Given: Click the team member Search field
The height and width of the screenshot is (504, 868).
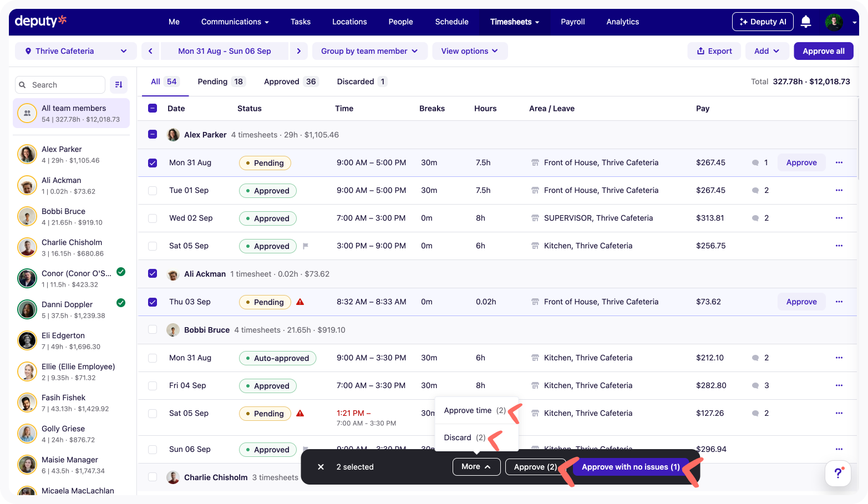Looking at the screenshot, I should click(60, 85).
